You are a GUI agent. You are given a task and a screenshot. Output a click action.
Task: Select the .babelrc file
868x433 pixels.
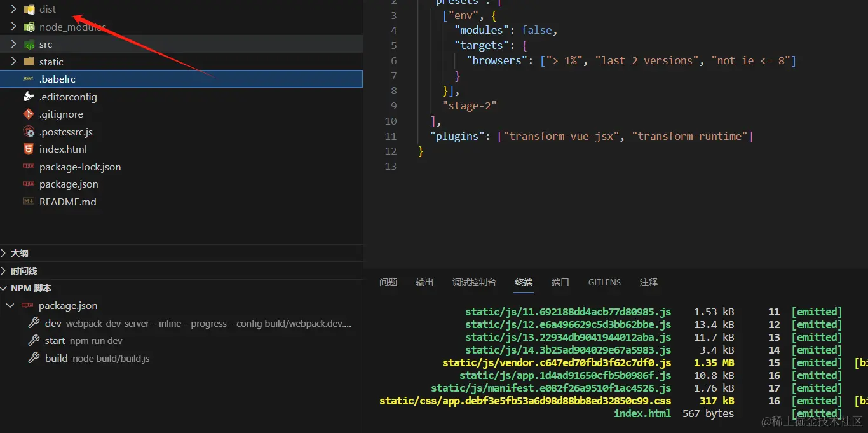pyautogui.click(x=181, y=79)
